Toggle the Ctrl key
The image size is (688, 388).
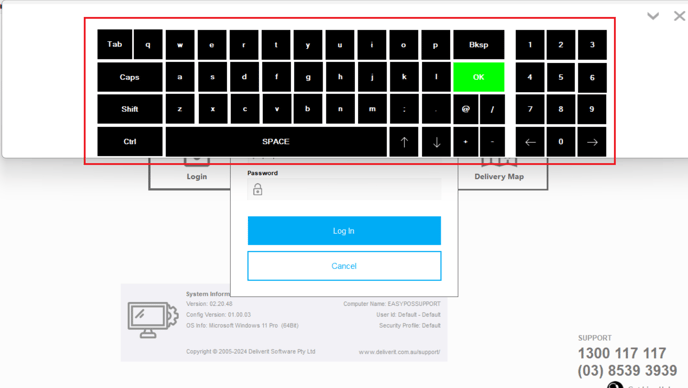pos(130,142)
